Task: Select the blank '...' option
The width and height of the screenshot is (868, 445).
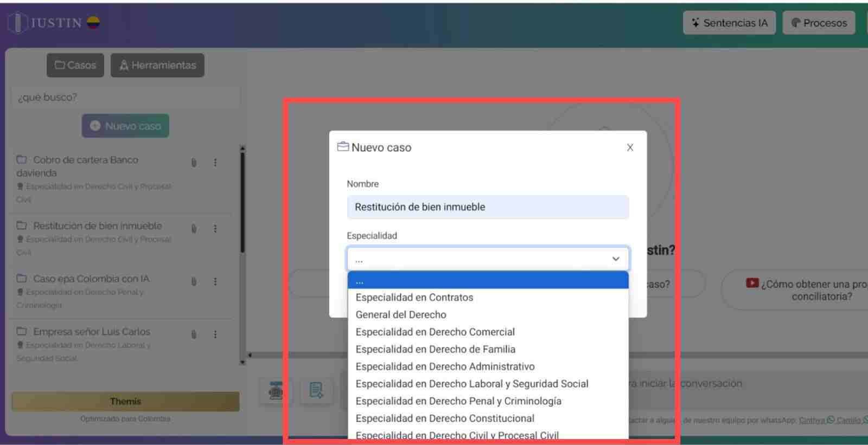Action: pyautogui.click(x=488, y=280)
